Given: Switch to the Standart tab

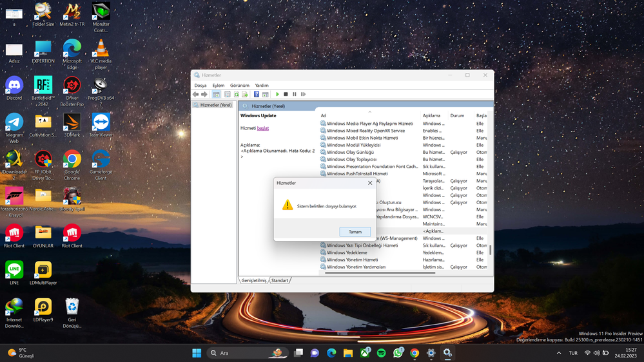Looking at the screenshot, I should point(280,281).
